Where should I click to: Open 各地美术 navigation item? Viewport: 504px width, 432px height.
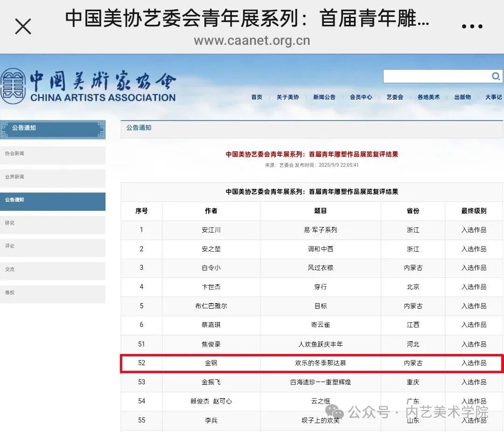coord(428,97)
